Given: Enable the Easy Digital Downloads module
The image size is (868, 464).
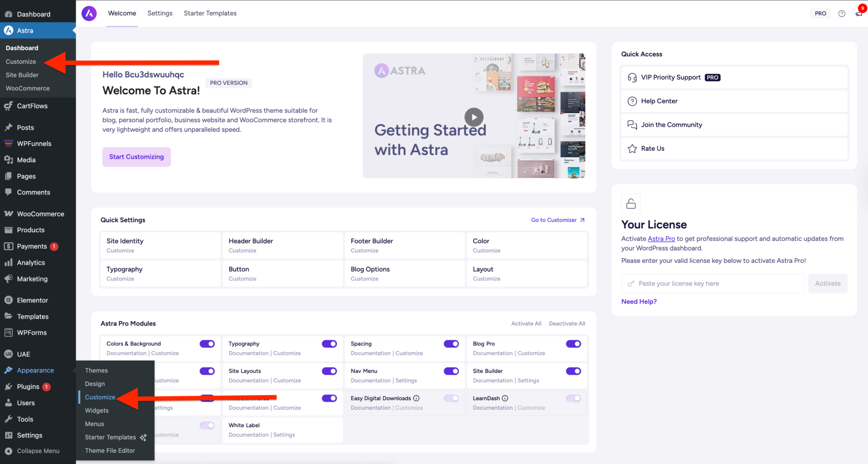Looking at the screenshot, I should point(452,398).
